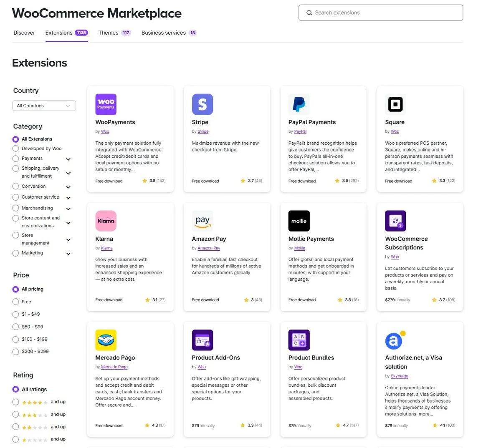Open the All Countries dropdown
The width and height of the screenshot is (501, 448).
tap(44, 106)
